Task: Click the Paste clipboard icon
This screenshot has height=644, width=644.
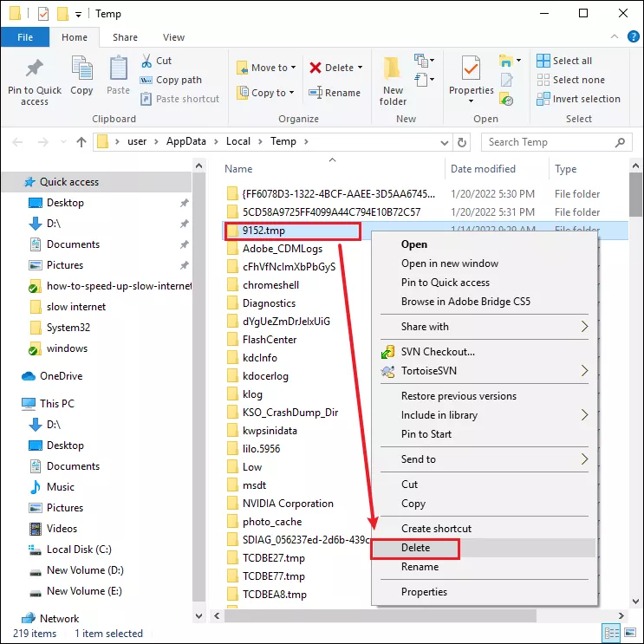Action: (118, 68)
